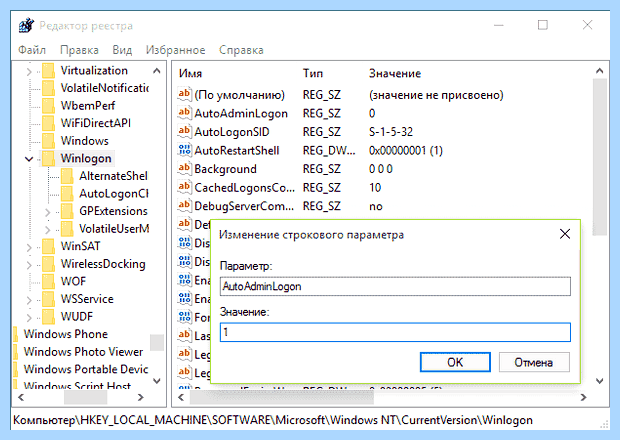
Task: Click the Отмена button
Action: point(534,362)
